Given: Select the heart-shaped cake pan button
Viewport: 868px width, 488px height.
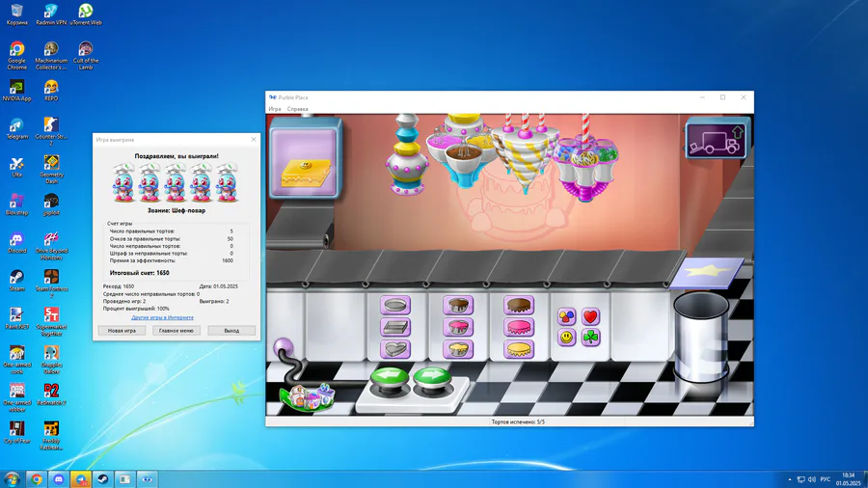Looking at the screenshot, I should coord(395,349).
